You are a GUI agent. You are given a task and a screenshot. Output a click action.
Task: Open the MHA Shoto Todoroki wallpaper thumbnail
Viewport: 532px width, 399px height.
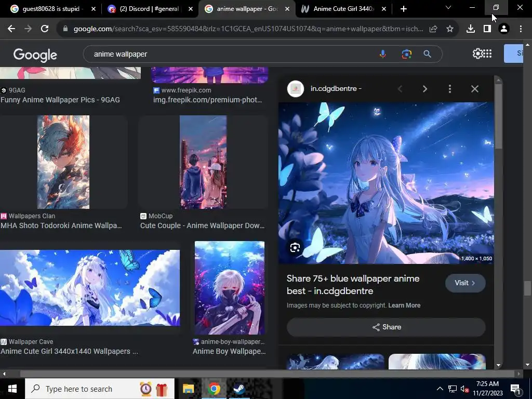pyautogui.click(x=63, y=162)
